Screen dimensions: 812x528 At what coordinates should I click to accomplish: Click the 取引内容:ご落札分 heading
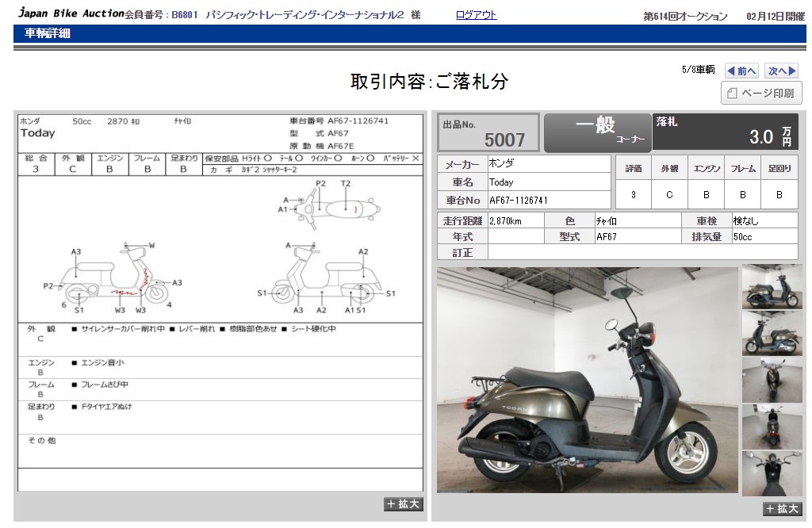(x=429, y=82)
